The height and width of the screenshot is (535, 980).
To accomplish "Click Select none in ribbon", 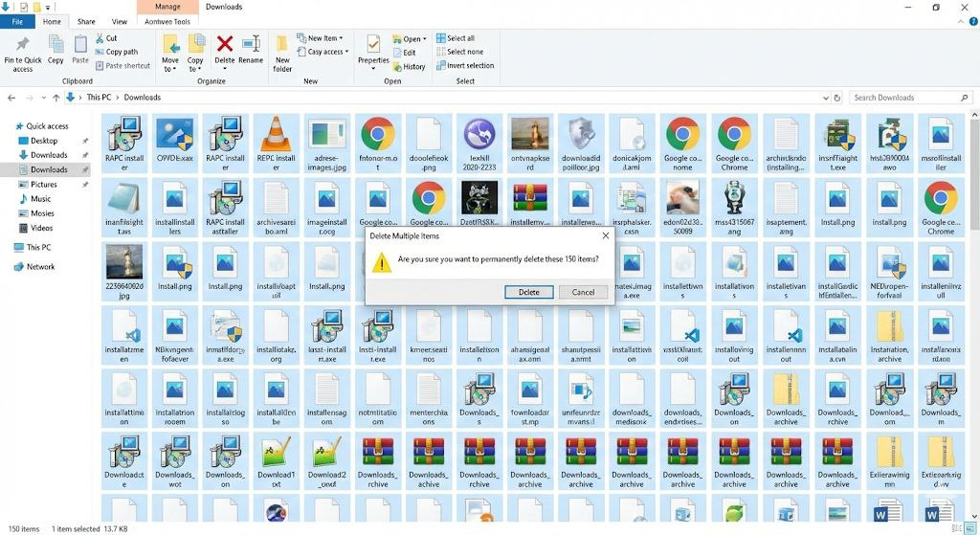I will [460, 52].
